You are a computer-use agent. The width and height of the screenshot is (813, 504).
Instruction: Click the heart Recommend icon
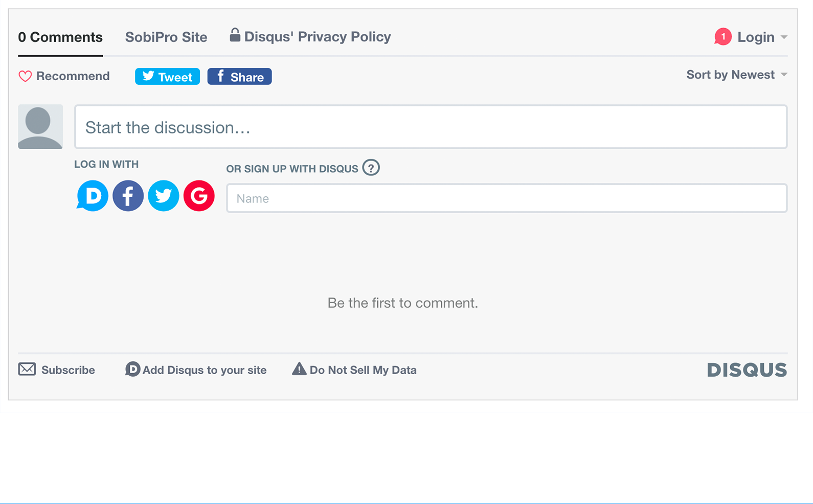coord(25,76)
